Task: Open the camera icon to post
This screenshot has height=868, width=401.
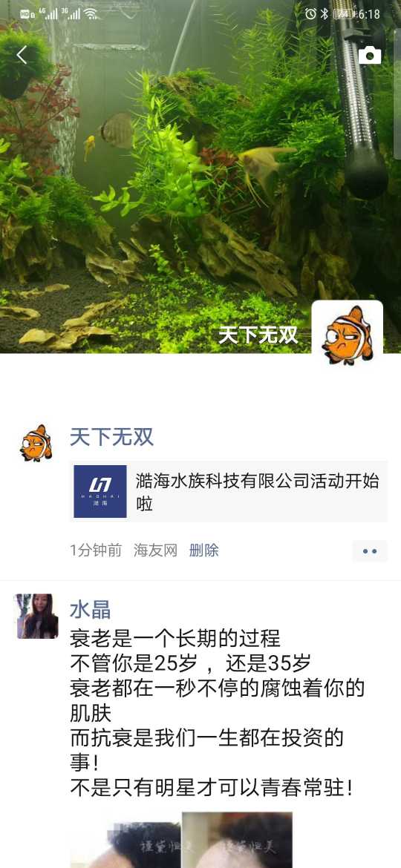Action: click(369, 56)
